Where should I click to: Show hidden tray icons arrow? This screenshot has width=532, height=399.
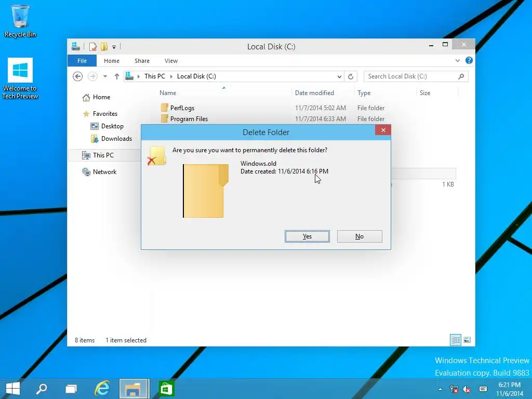[x=440, y=389]
